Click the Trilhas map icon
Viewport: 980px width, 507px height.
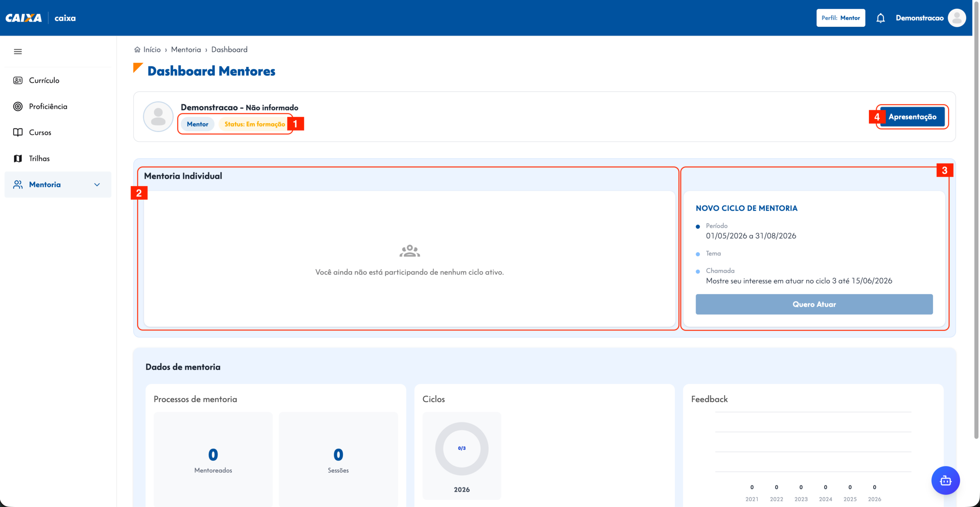coord(18,158)
